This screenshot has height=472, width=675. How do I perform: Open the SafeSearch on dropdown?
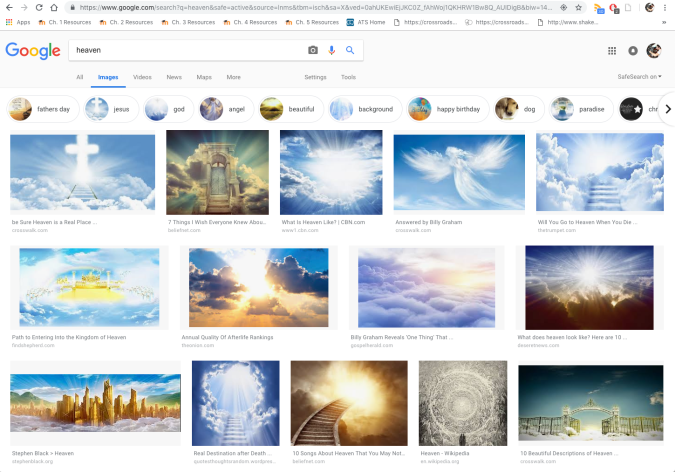[x=639, y=77]
